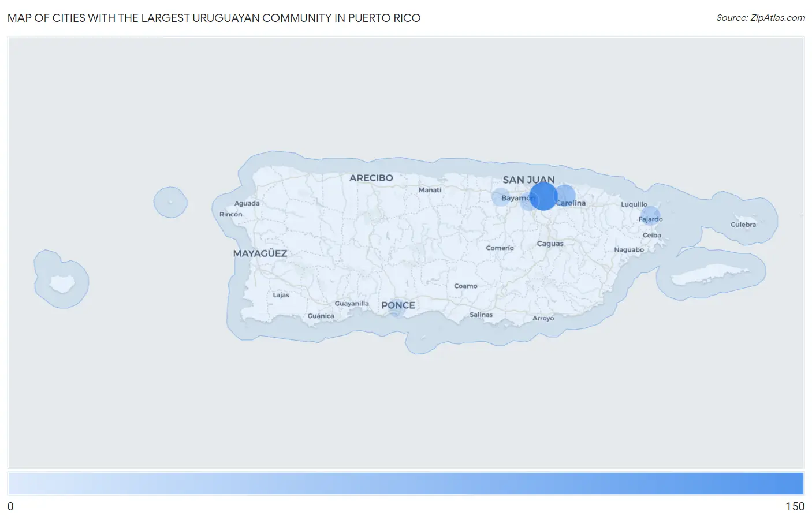
Task: Click the Carolina bubble marker
Action: pyautogui.click(x=565, y=196)
